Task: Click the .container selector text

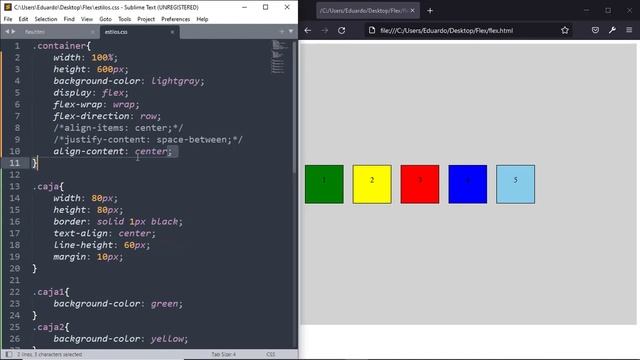Action: pos(59,46)
